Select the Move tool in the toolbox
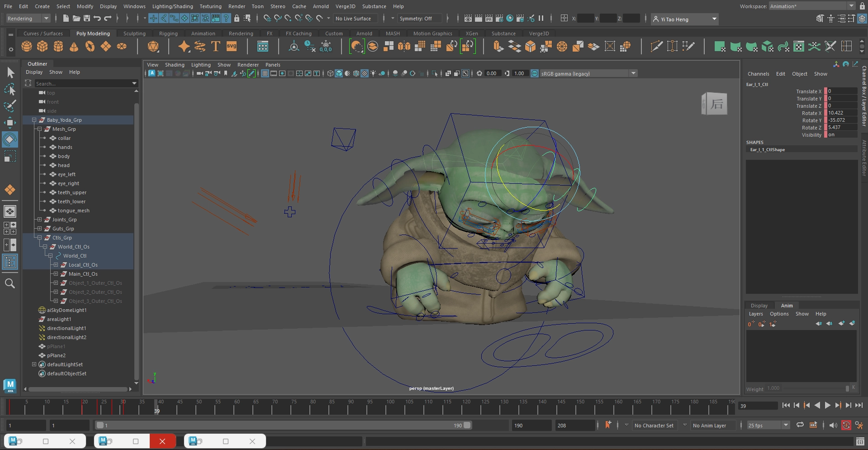 10,123
